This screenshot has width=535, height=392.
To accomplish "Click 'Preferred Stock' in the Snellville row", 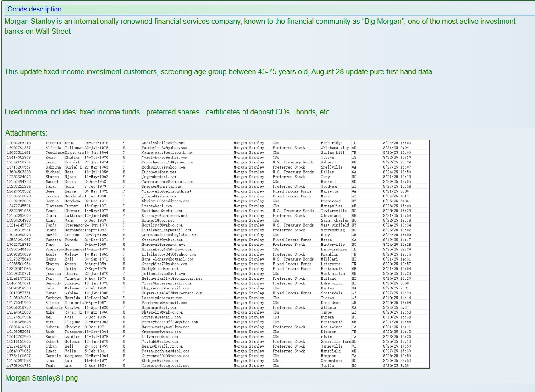I will (289, 167).
